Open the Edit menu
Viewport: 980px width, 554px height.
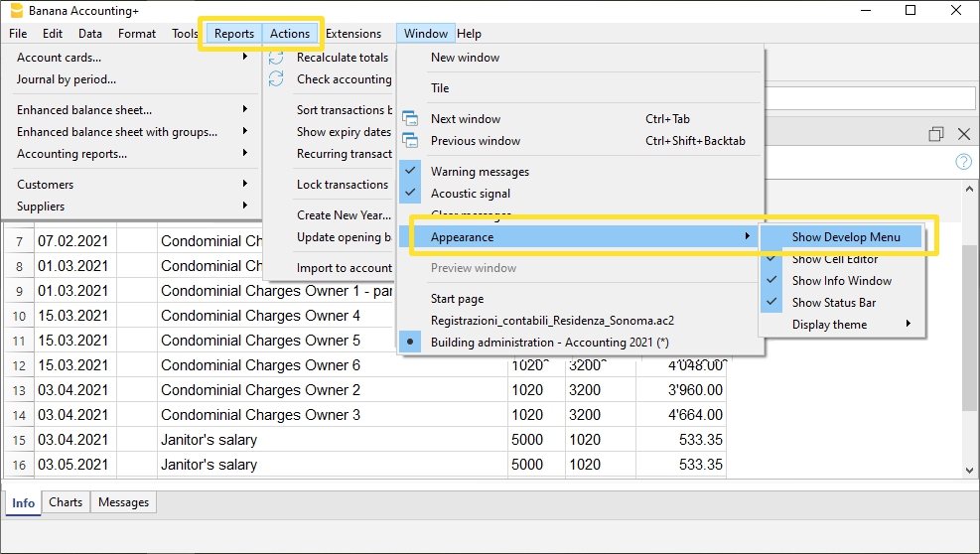tap(53, 34)
